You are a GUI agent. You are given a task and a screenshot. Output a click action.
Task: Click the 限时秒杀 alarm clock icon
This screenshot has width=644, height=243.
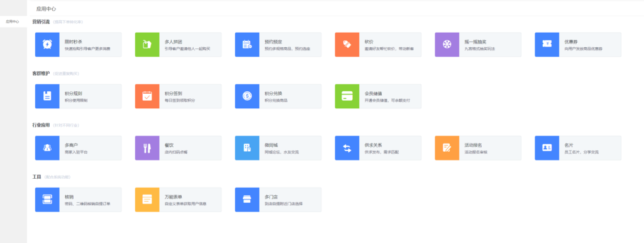point(47,45)
